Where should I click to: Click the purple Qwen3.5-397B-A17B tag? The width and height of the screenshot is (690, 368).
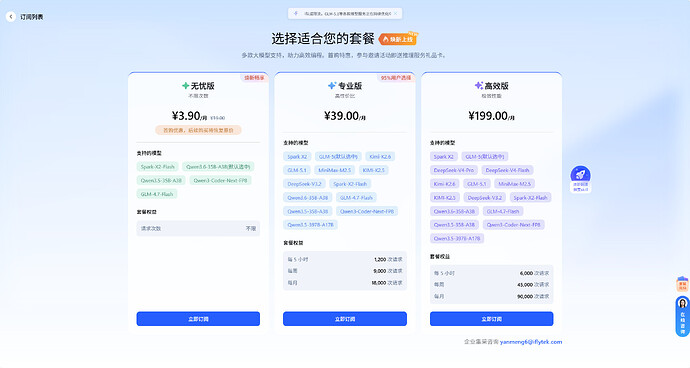click(457, 238)
